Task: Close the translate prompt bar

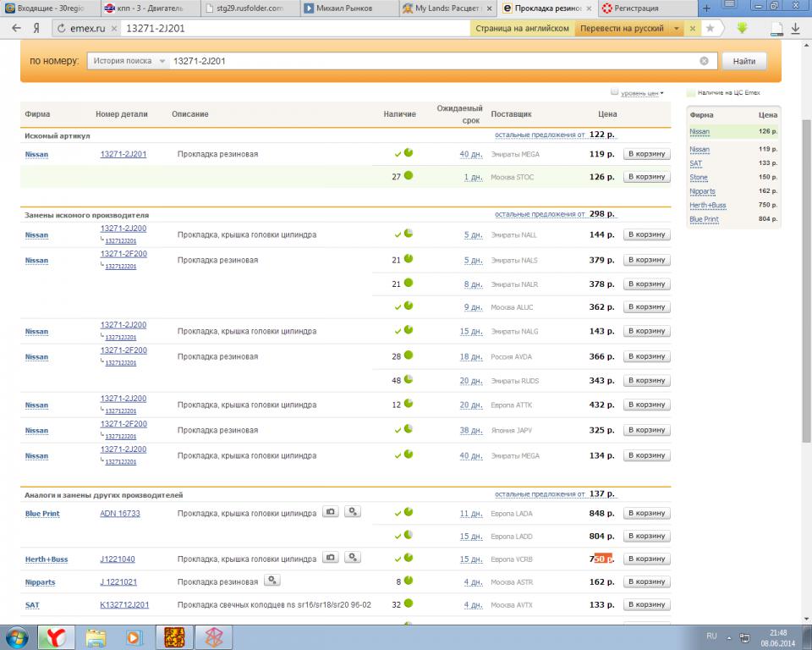Action: (693, 29)
